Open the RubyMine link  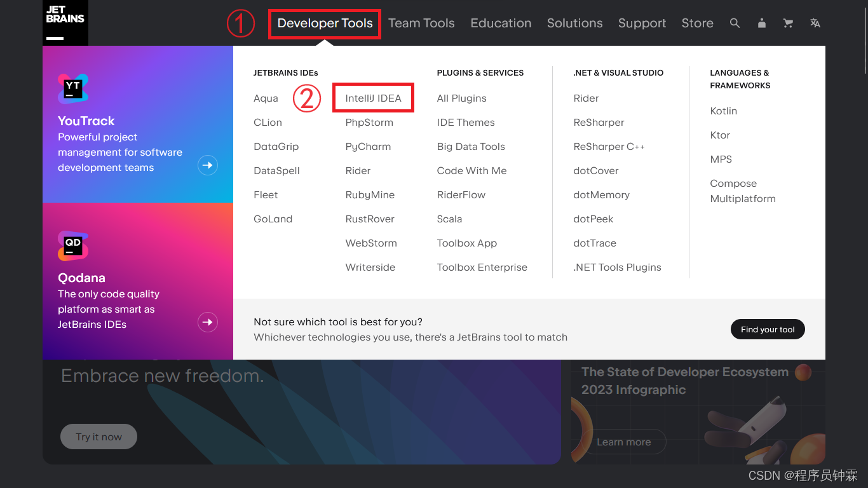pos(370,195)
